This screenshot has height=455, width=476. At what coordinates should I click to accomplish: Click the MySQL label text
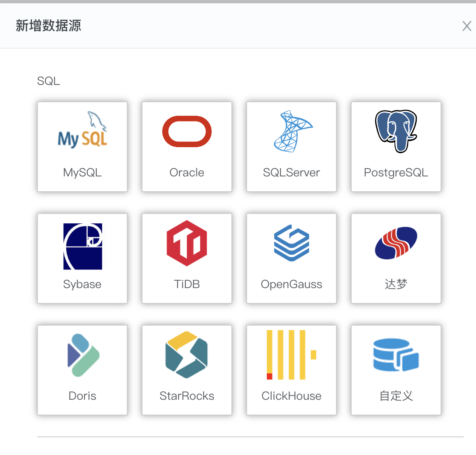click(82, 173)
